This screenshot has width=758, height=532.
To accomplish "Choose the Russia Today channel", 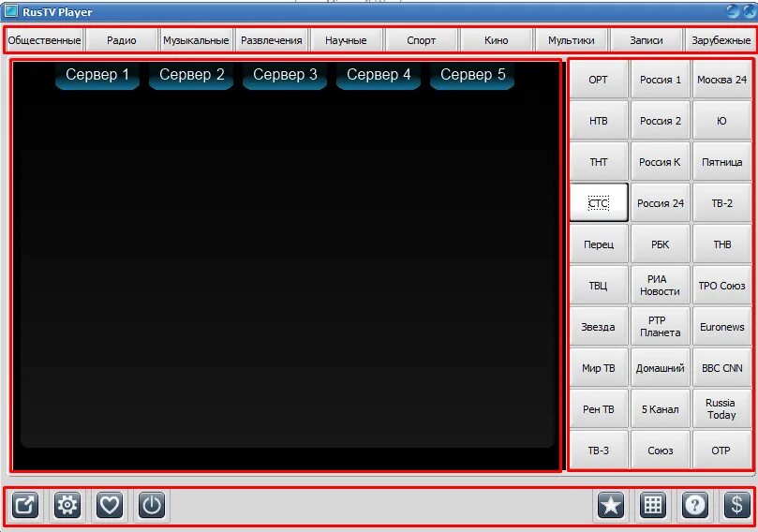I will (x=721, y=409).
